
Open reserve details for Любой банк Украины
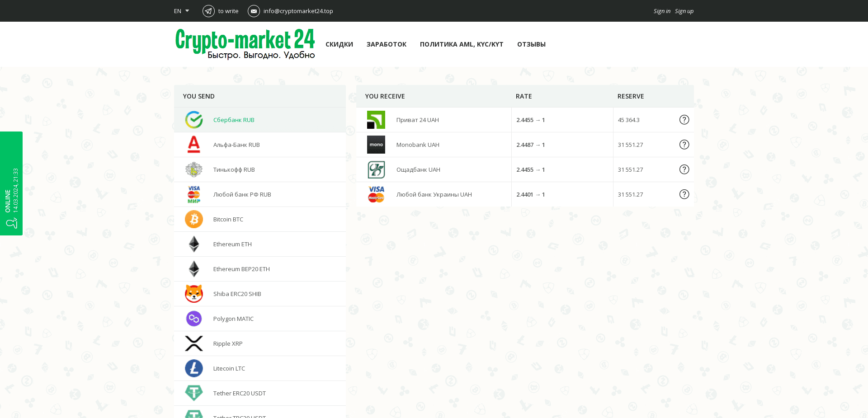pos(684,194)
